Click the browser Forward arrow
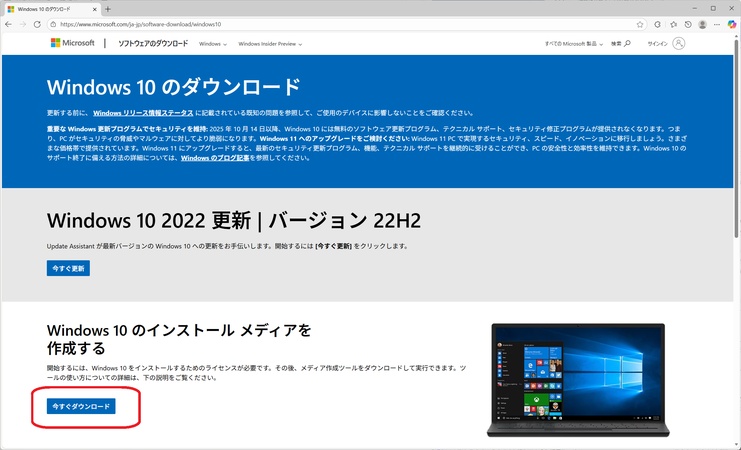This screenshot has height=450, width=741. (23, 25)
